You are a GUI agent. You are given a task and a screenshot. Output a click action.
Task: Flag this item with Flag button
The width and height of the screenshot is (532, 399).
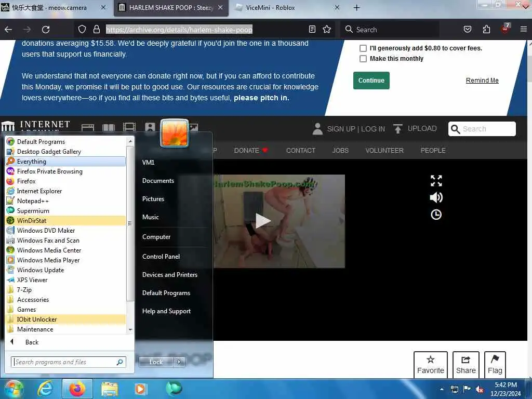click(x=495, y=365)
